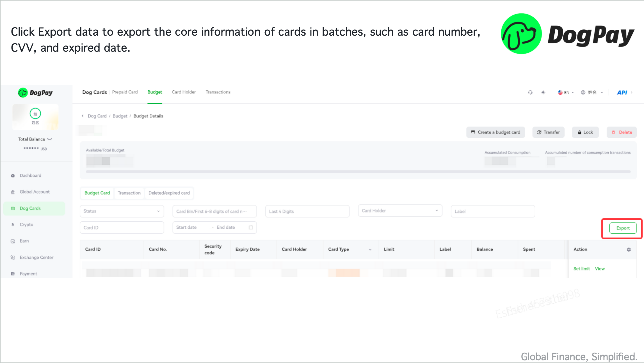Click the Exchange Center icon
The image size is (644, 363).
[x=13, y=258]
